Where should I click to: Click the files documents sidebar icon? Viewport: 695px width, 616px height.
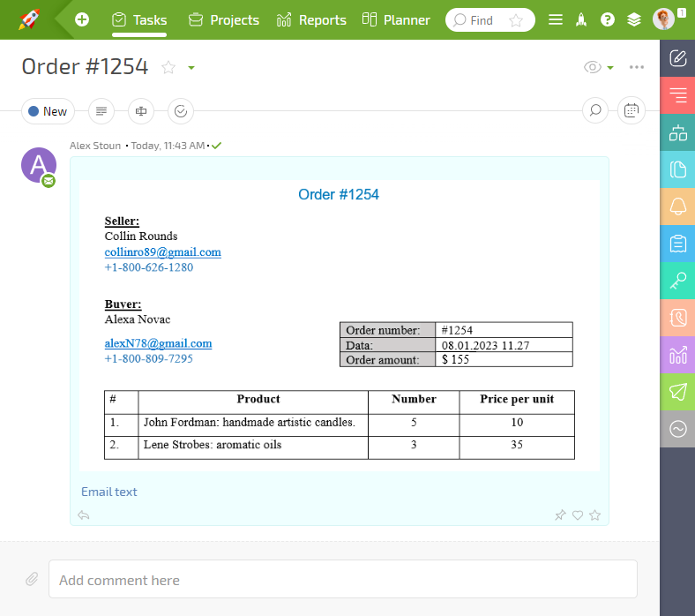[677, 169]
